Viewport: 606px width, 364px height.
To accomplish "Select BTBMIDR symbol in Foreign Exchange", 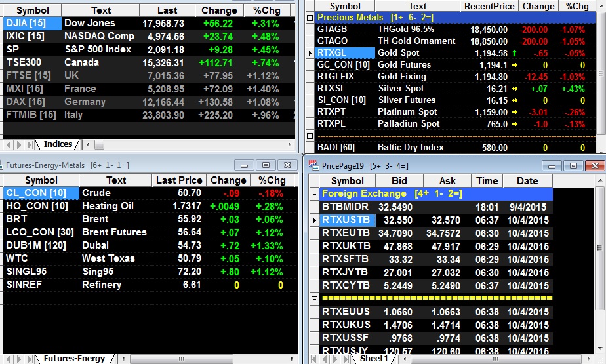I will tap(348, 207).
